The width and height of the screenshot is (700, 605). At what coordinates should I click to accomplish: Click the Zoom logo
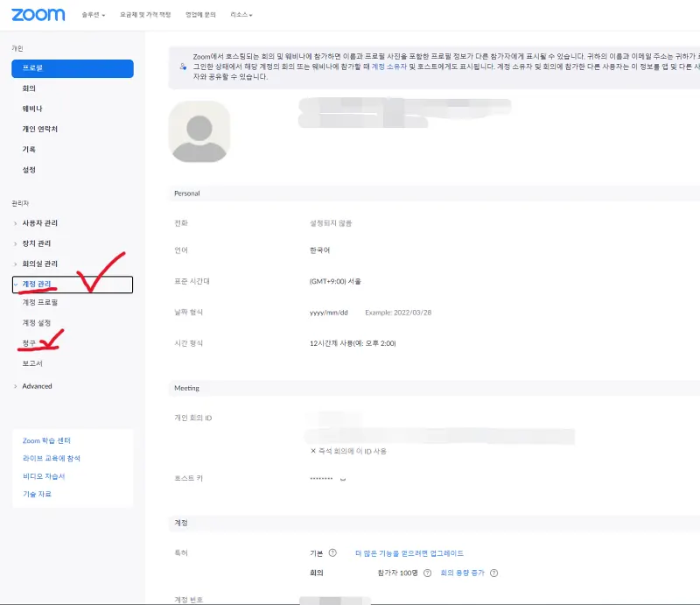[38, 15]
